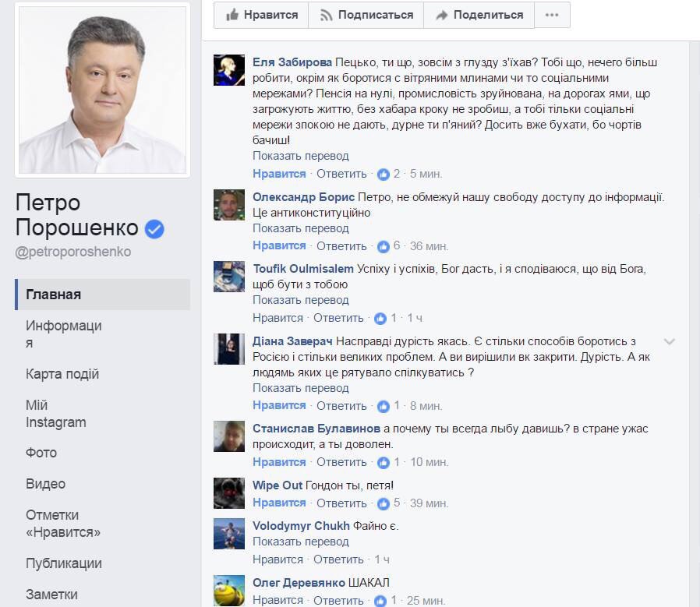
Task: Click the Петро Порошенко profile photo
Action: click(103, 90)
